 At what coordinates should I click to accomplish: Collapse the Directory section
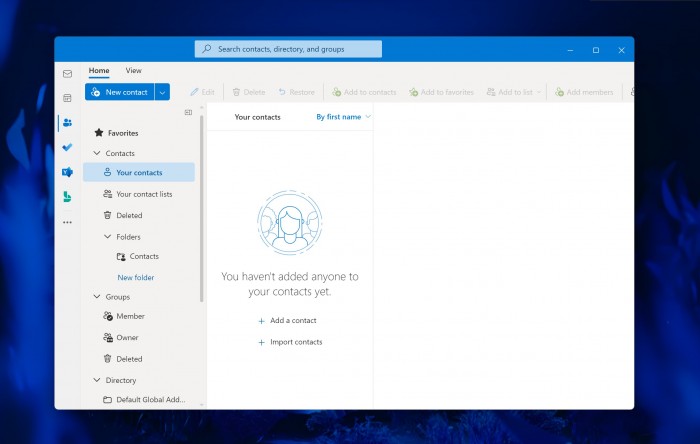97,380
